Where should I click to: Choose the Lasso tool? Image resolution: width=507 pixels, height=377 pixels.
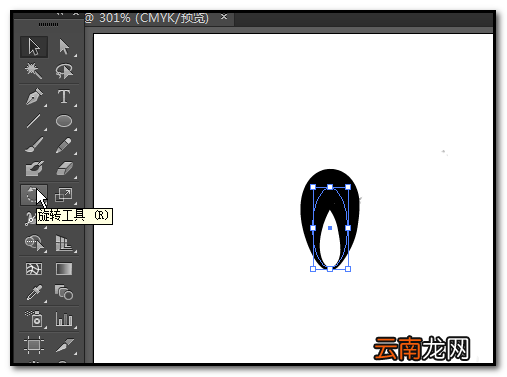click(64, 71)
